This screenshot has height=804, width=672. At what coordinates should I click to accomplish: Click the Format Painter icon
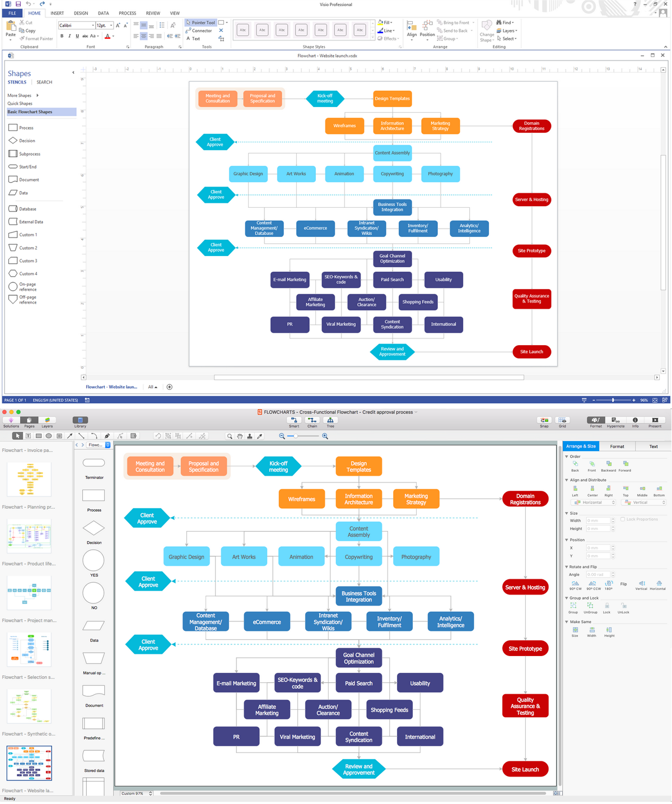[21, 38]
